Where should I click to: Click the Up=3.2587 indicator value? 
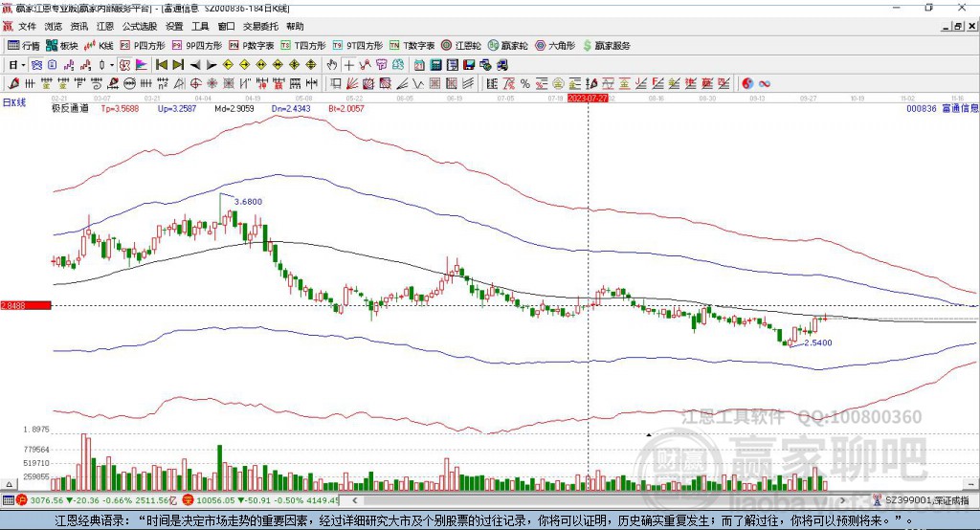[x=177, y=108]
